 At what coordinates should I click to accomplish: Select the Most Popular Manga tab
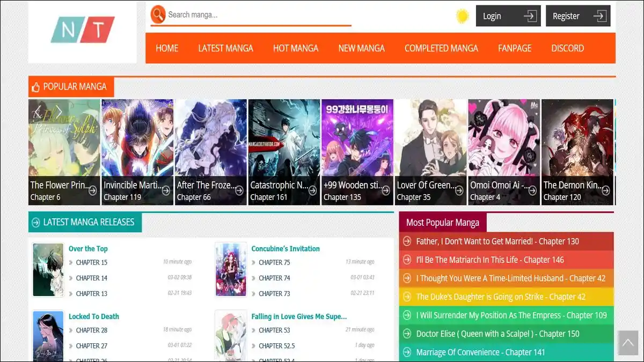tap(443, 222)
